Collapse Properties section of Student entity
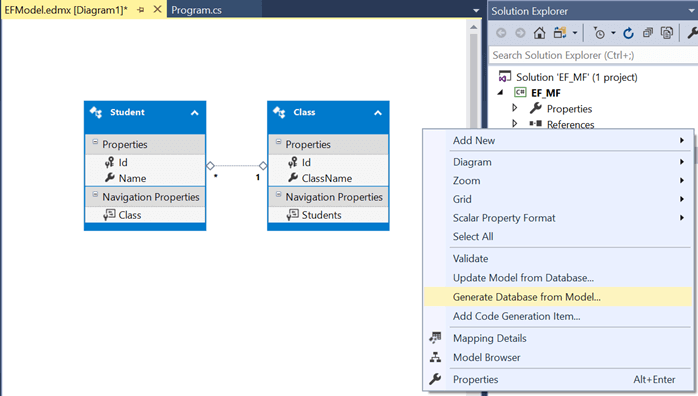Viewport: 698px width, 396px height. click(95, 142)
